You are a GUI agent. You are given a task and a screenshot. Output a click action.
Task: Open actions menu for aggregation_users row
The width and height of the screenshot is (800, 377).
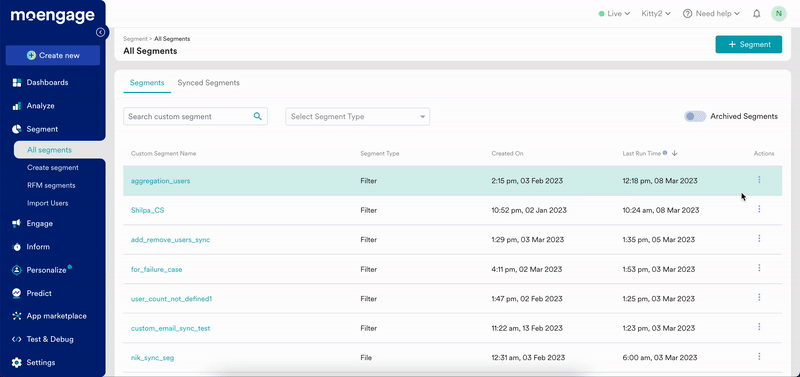coord(759,180)
